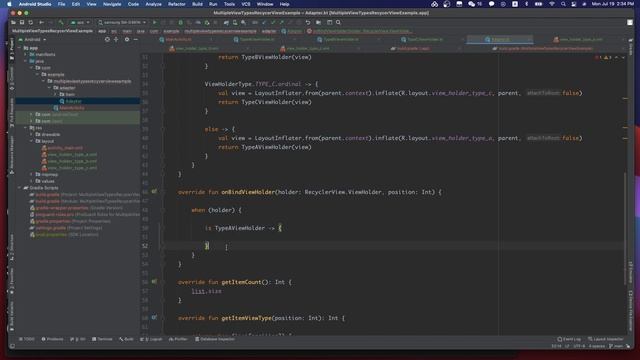Open File menu

pyautogui.click(x=61, y=4)
